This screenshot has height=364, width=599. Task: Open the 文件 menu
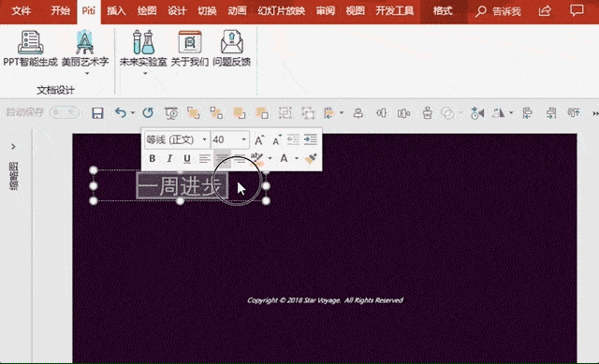22,10
